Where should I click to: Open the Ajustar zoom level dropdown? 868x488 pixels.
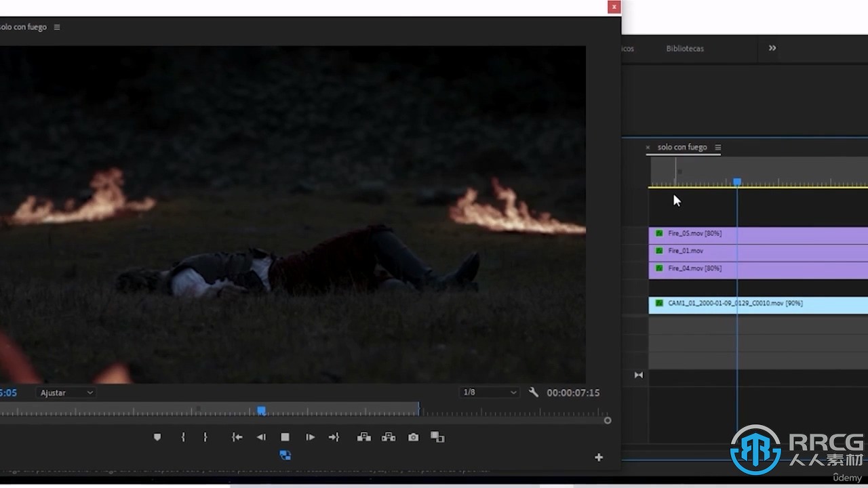(x=66, y=392)
